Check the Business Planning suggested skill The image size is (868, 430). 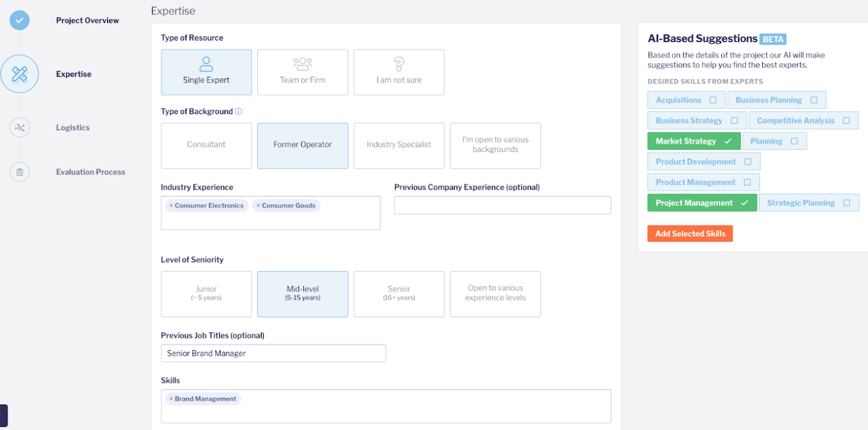[x=777, y=100]
